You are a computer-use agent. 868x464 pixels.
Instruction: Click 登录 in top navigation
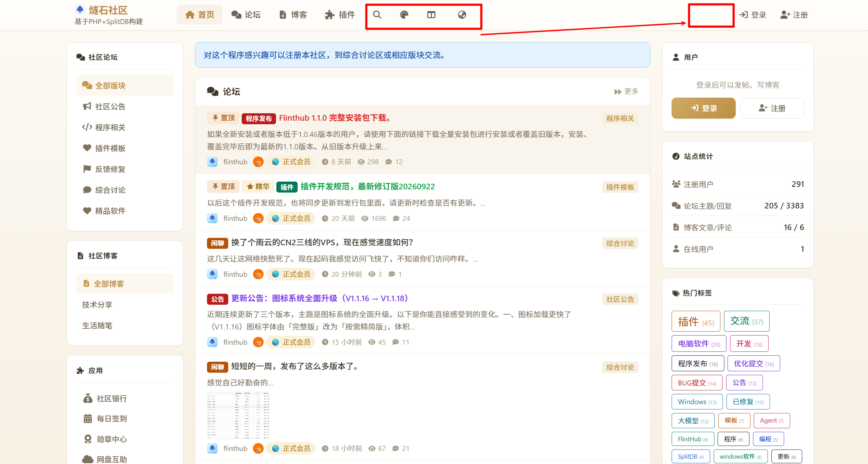coord(753,15)
